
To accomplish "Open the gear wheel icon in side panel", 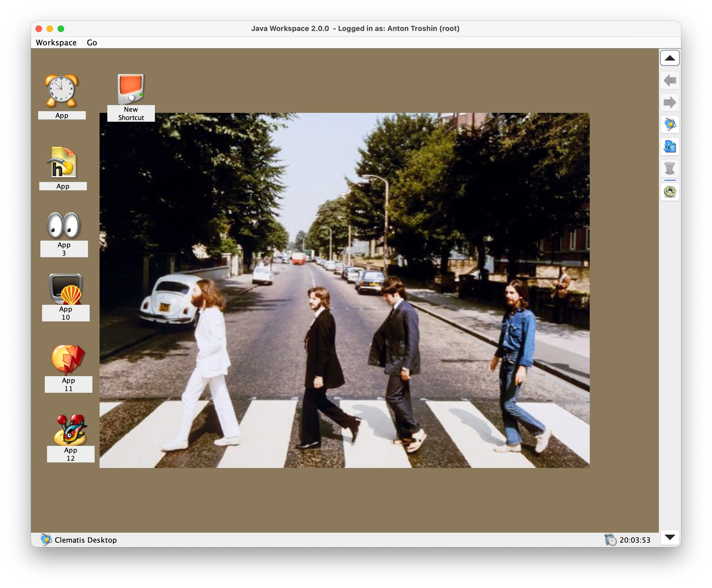I will [669, 192].
